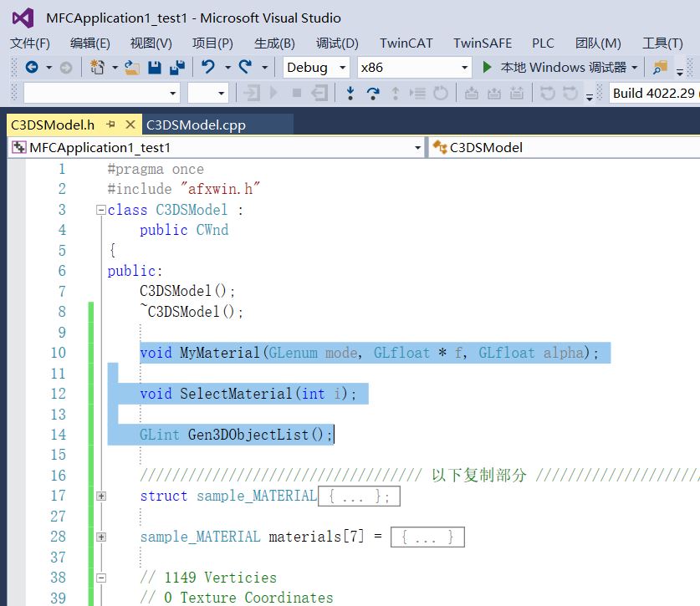
Task: Save the current file with the disk icon
Action: tap(155, 68)
